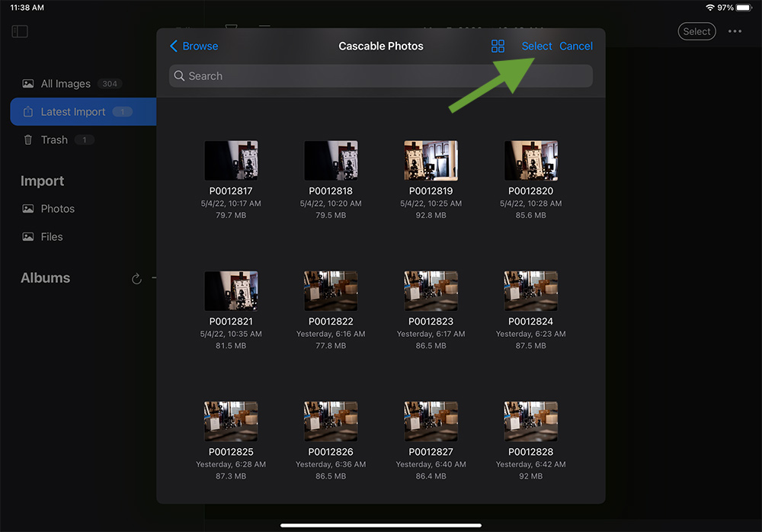This screenshot has width=762, height=532.
Task: Open photo thumbnail P0012827
Action: click(431, 421)
